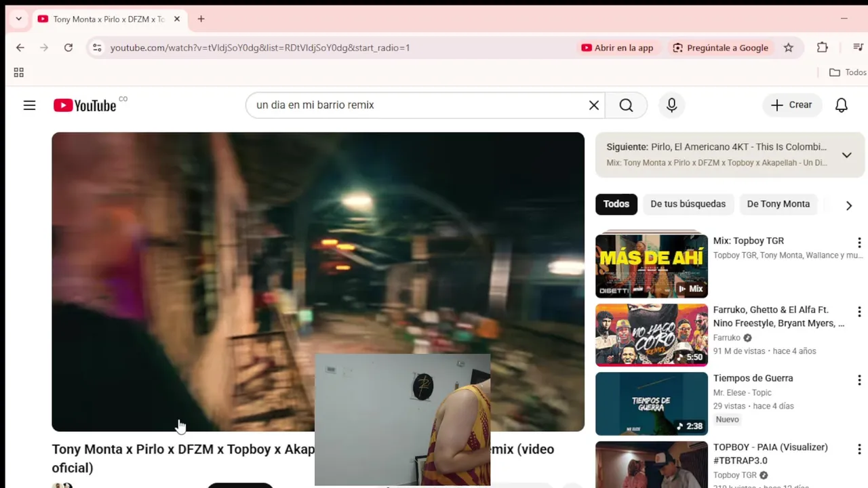Open the YouTube guide hamburger menu
This screenshot has height=488, width=868.
coord(29,105)
